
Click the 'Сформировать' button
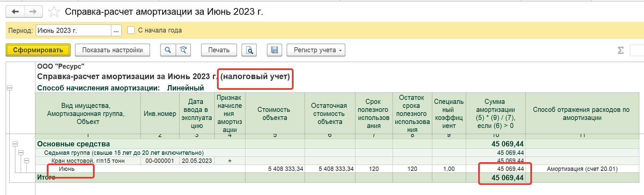pos(38,50)
